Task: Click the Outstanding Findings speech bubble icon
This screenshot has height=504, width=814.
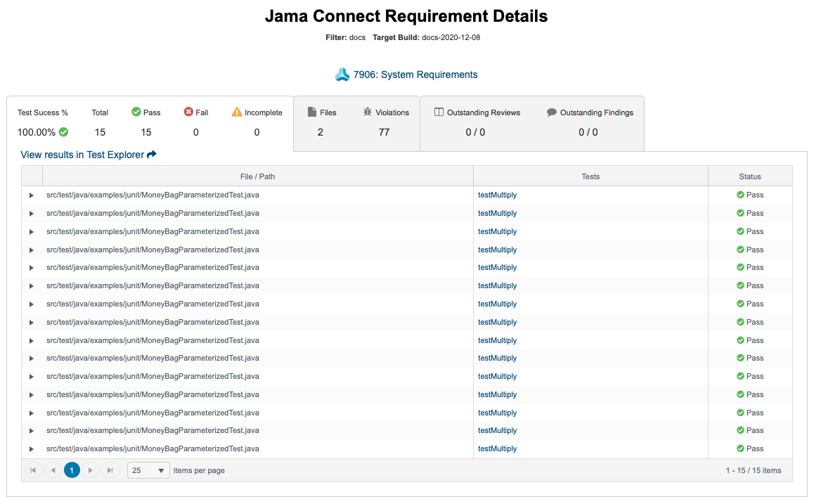Action: pos(552,112)
